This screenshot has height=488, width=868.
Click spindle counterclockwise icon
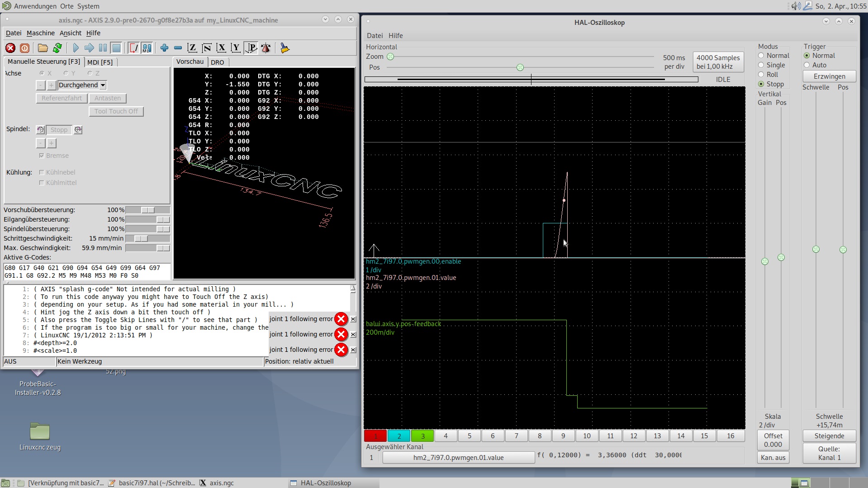[40, 130]
